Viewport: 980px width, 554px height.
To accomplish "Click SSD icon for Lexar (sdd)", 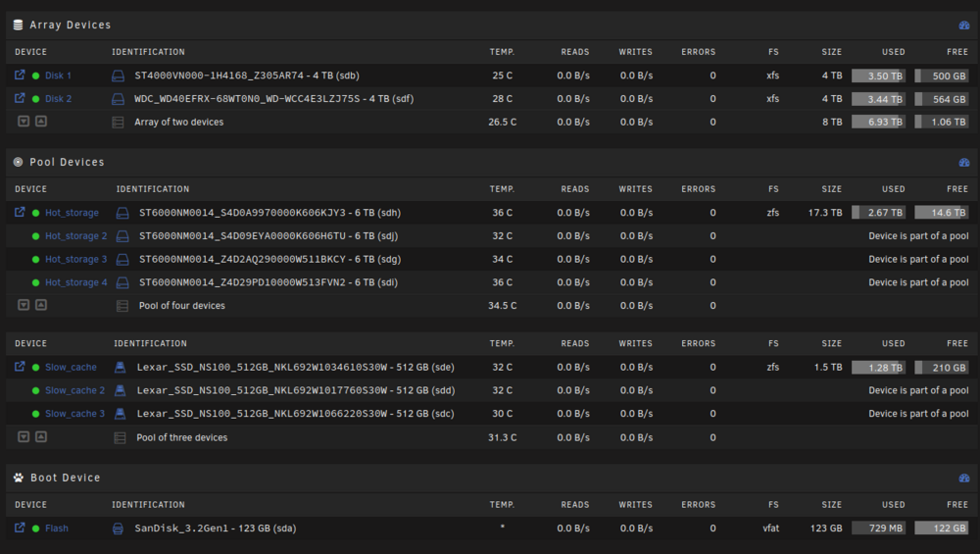I will pyautogui.click(x=120, y=390).
